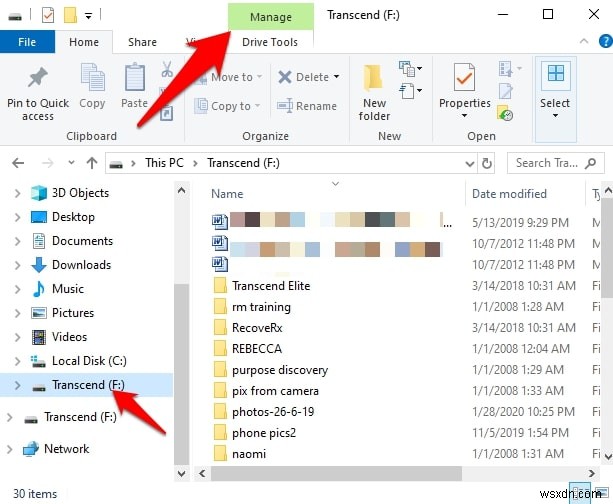This screenshot has width=613, height=504.
Task: Select the photos-26-6-19 folder
Action: [273, 412]
